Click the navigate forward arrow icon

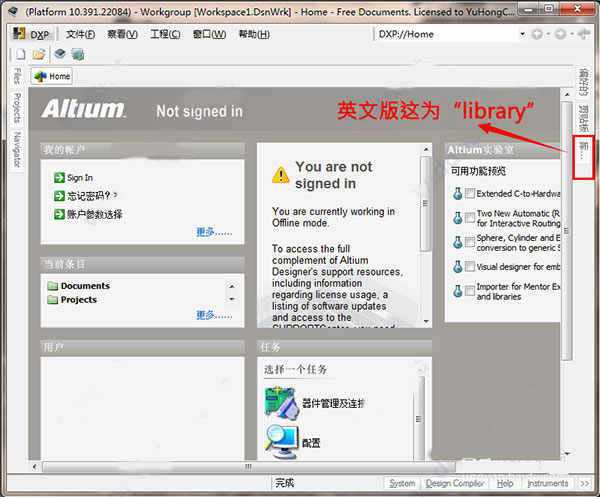[x=561, y=34]
